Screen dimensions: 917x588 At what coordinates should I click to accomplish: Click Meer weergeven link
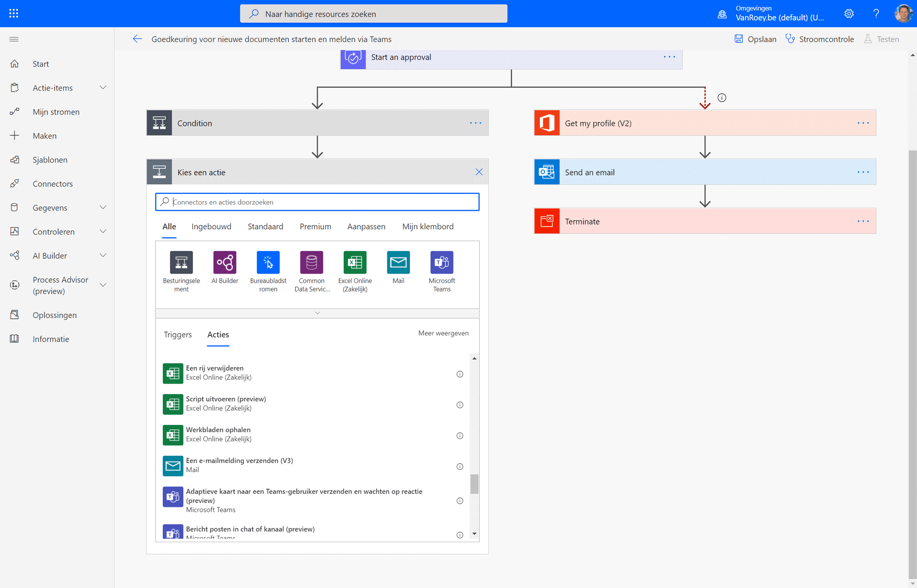[x=443, y=333]
